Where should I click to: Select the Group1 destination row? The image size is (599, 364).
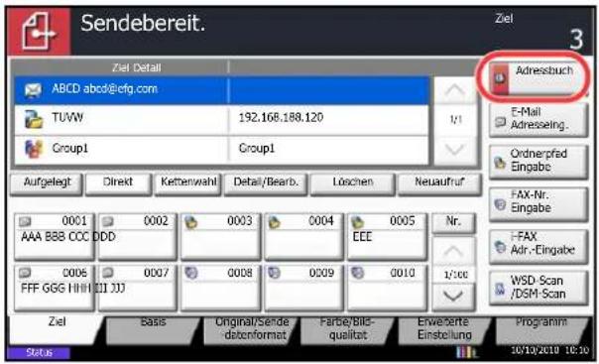[x=221, y=150]
